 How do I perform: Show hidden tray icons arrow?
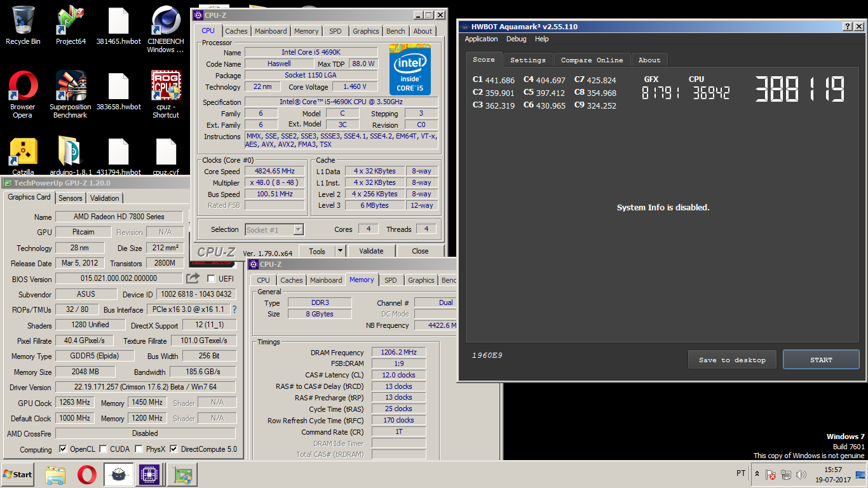757,474
